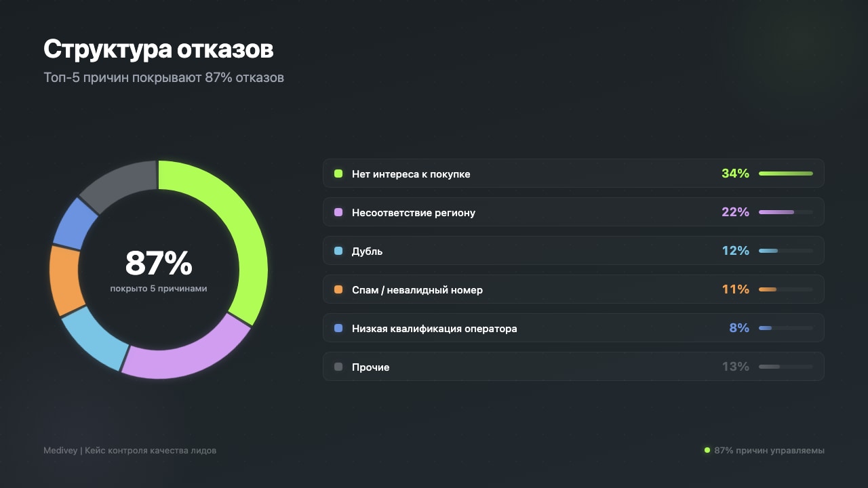Screen dimensions: 868x488
Task: Click the 12% percentage value
Action: point(735,251)
